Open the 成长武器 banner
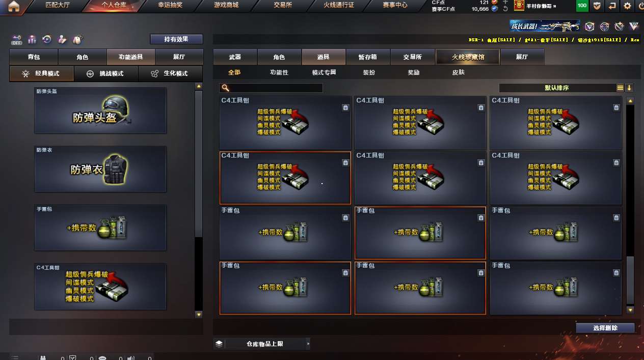This screenshot has height=360, width=644. (545, 26)
